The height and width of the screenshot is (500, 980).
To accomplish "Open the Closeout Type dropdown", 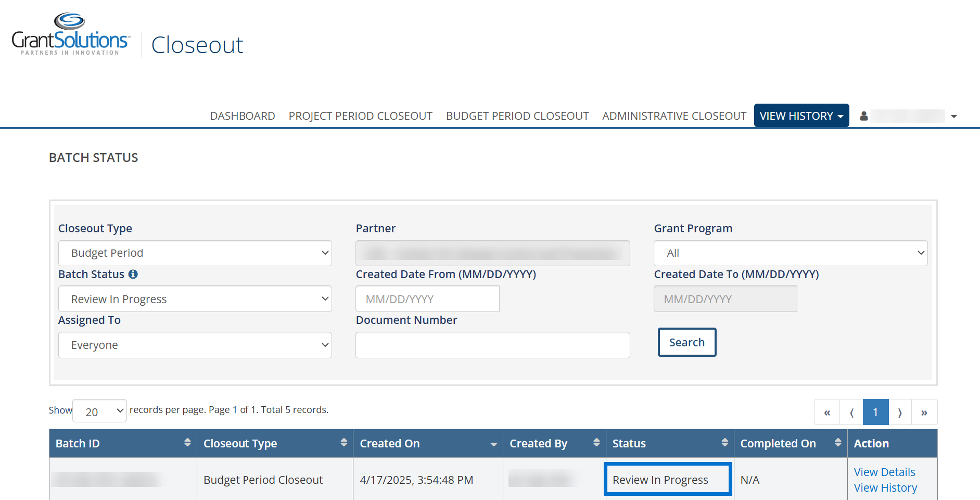I will point(195,253).
